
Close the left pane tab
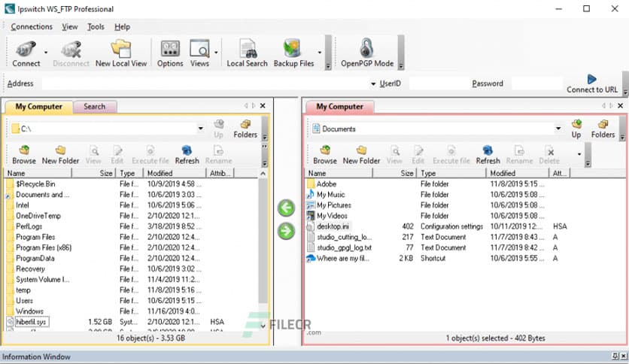pos(263,106)
